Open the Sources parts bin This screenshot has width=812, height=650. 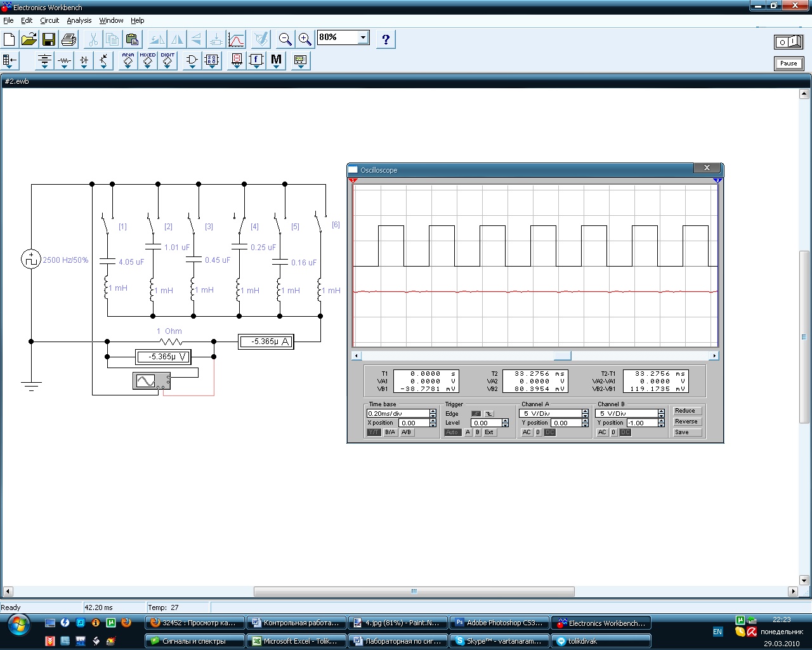tap(44, 61)
